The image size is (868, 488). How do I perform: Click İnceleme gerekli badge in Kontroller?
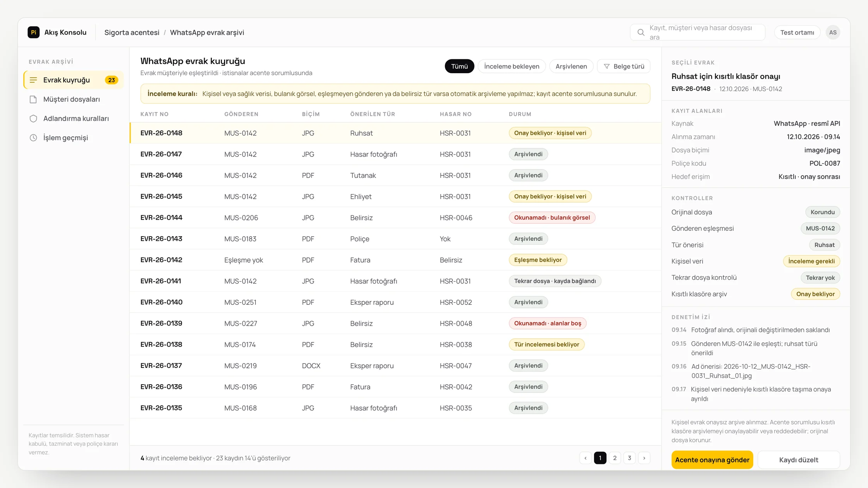click(x=811, y=261)
